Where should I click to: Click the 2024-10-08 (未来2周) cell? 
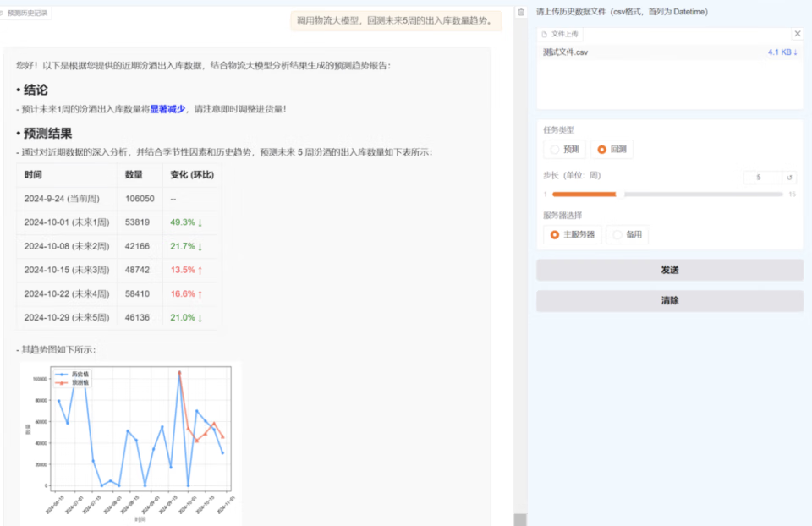(67, 246)
